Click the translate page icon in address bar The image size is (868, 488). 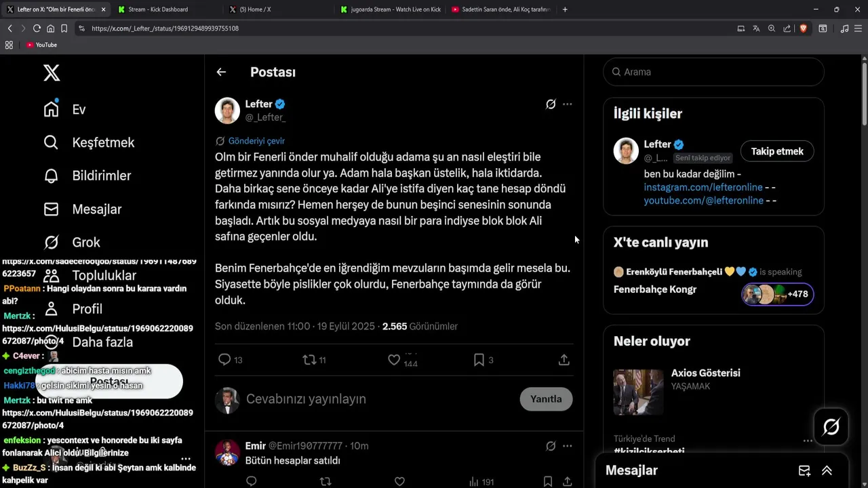756,28
